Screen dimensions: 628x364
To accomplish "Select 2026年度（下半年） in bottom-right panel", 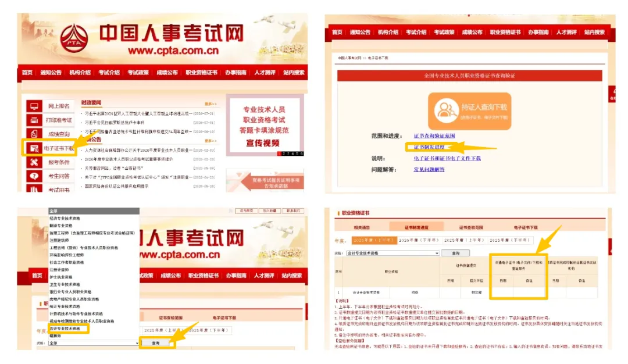I will [x=419, y=240].
